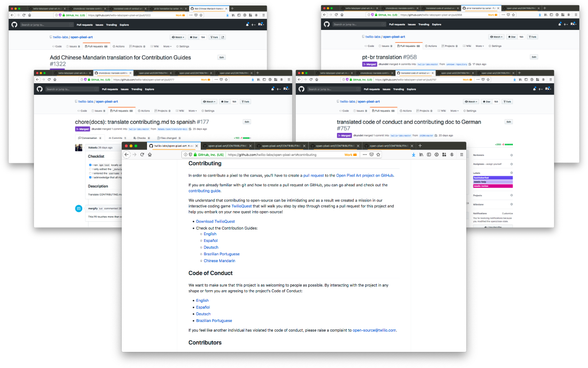Click the Edit button in the #1322 Mandarin window
The height and width of the screenshot is (368, 588).
click(x=221, y=57)
